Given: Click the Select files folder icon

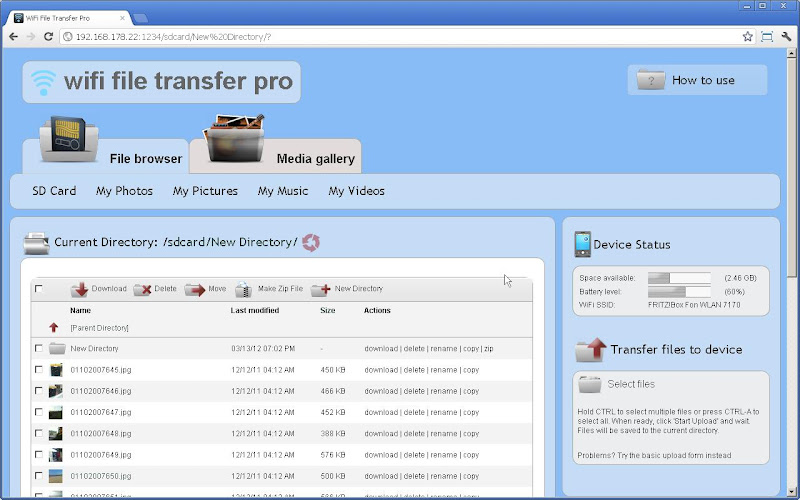Looking at the screenshot, I should tap(590, 384).
